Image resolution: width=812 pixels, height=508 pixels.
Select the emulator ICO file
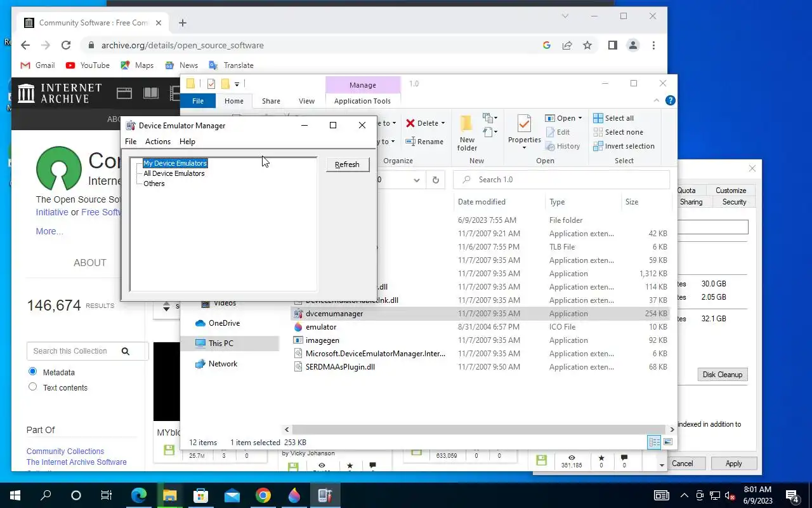pos(480,327)
